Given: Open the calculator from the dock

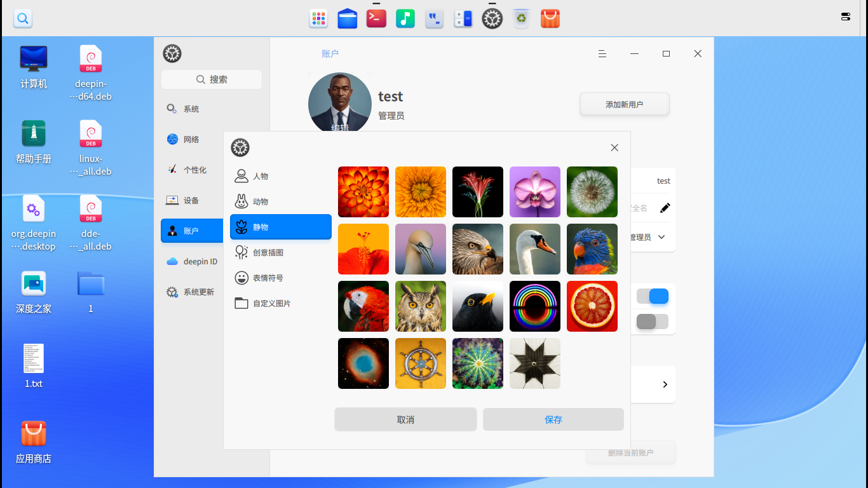Looking at the screenshot, I should click(x=463, y=19).
